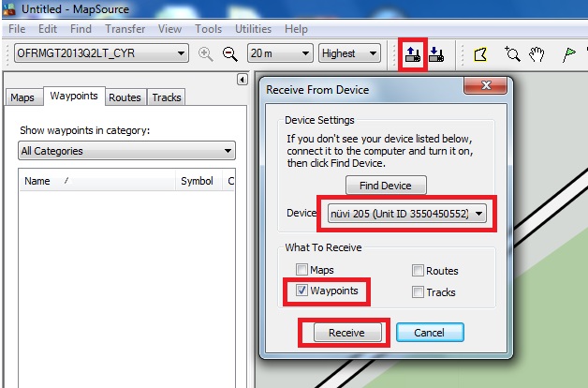Image resolution: width=588 pixels, height=388 pixels.
Task: Open the Utilities menu
Action: point(253,29)
